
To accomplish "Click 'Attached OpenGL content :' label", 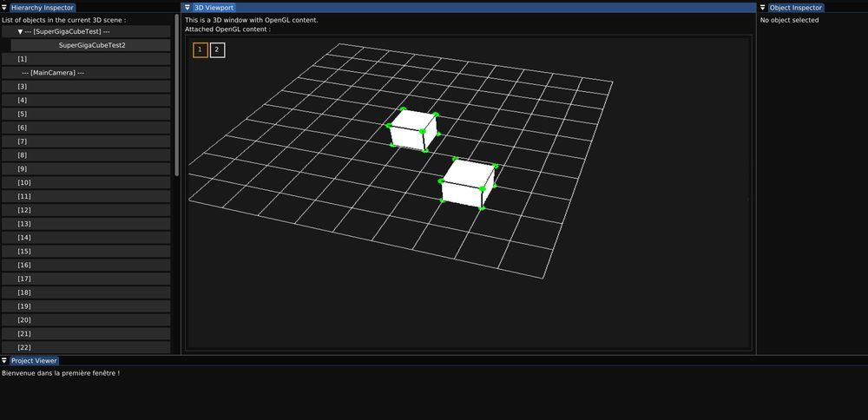I will pyautogui.click(x=228, y=30).
